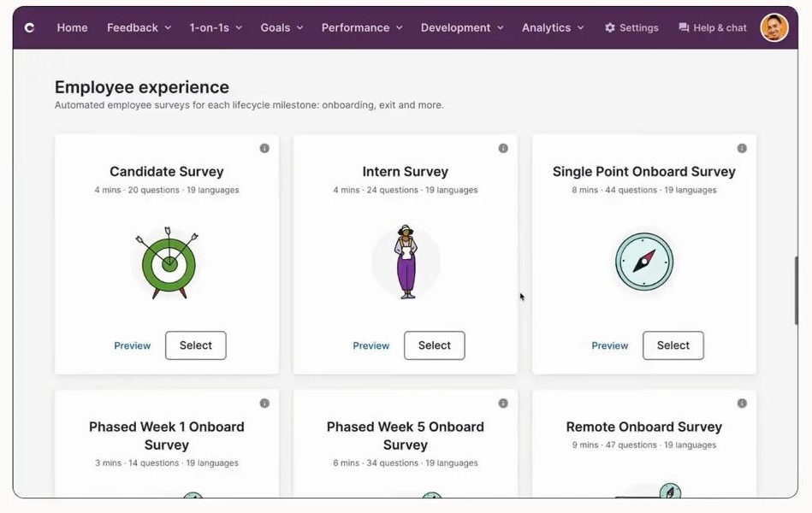Select the Candidate Survey
The image size is (812, 513).
coord(195,345)
